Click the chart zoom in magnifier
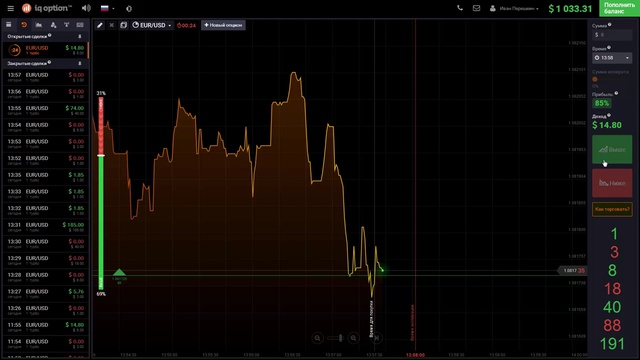 [353, 338]
